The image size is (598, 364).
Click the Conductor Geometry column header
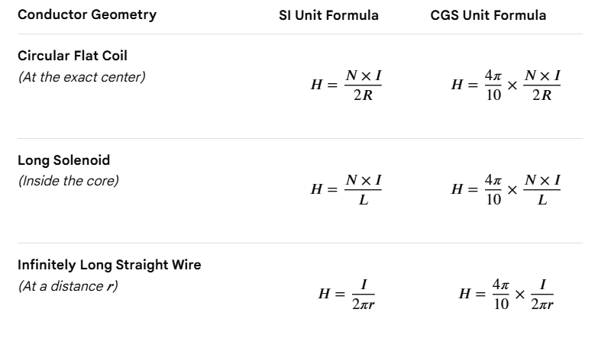pos(87,14)
